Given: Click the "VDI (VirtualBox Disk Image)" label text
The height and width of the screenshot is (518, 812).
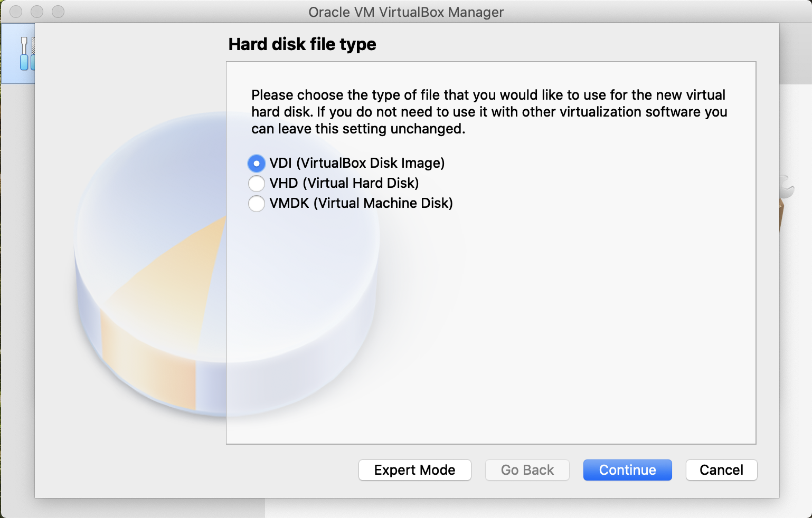Looking at the screenshot, I should pyautogui.click(x=357, y=164).
